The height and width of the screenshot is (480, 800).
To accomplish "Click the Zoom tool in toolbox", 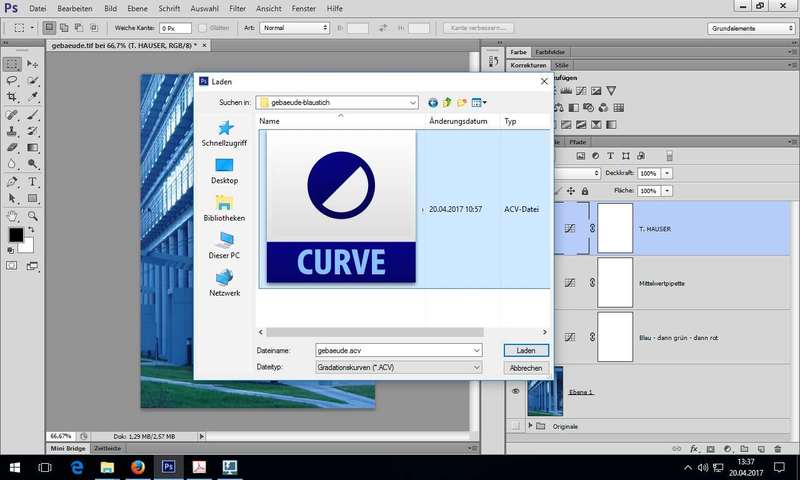I will (33, 216).
